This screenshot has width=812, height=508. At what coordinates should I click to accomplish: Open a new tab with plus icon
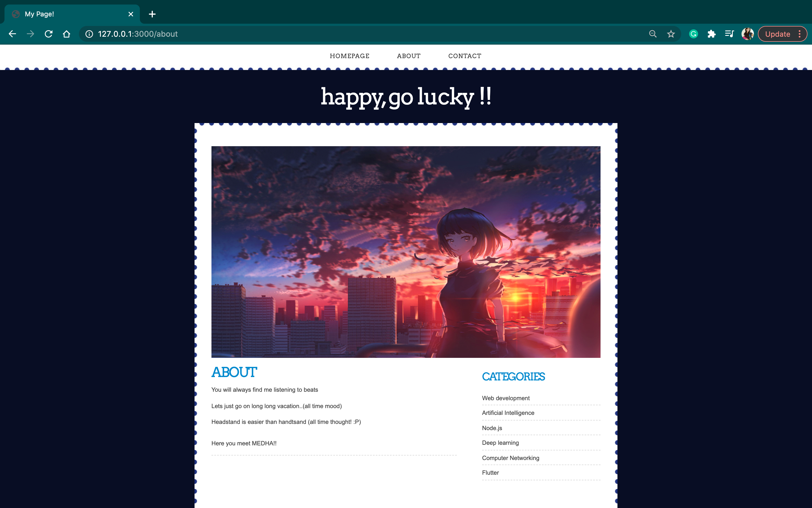pos(152,14)
